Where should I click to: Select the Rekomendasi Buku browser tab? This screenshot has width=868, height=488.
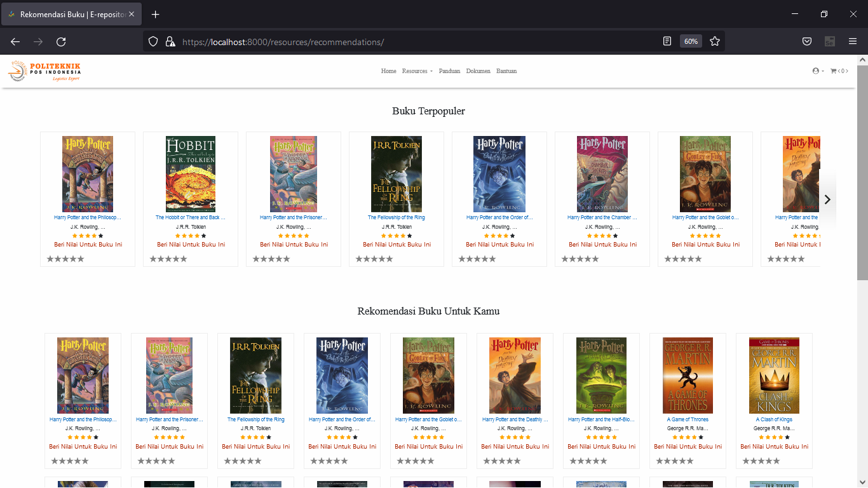71,14
